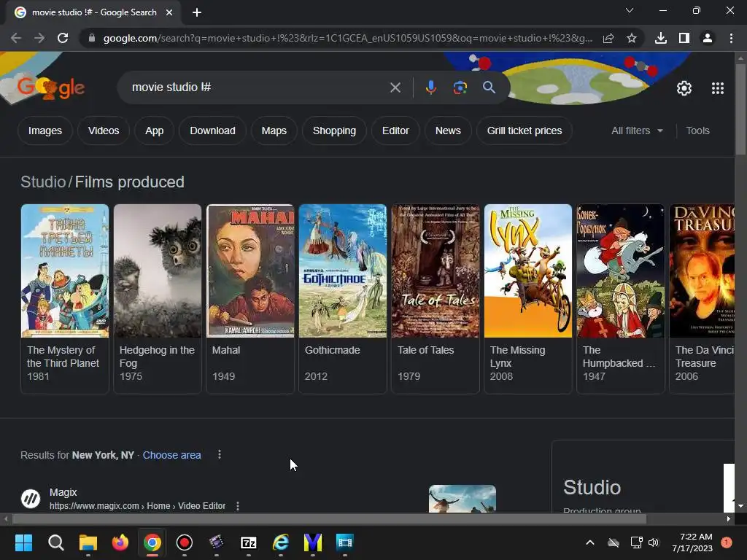Filter results by Videos
The width and height of the screenshot is (747, 560).
[104, 131]
